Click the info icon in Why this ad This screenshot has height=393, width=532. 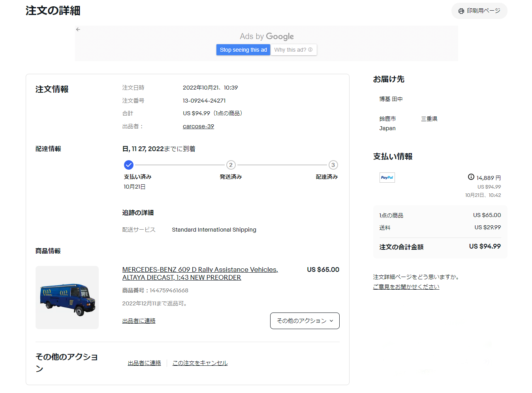click(x=310, y=50)
